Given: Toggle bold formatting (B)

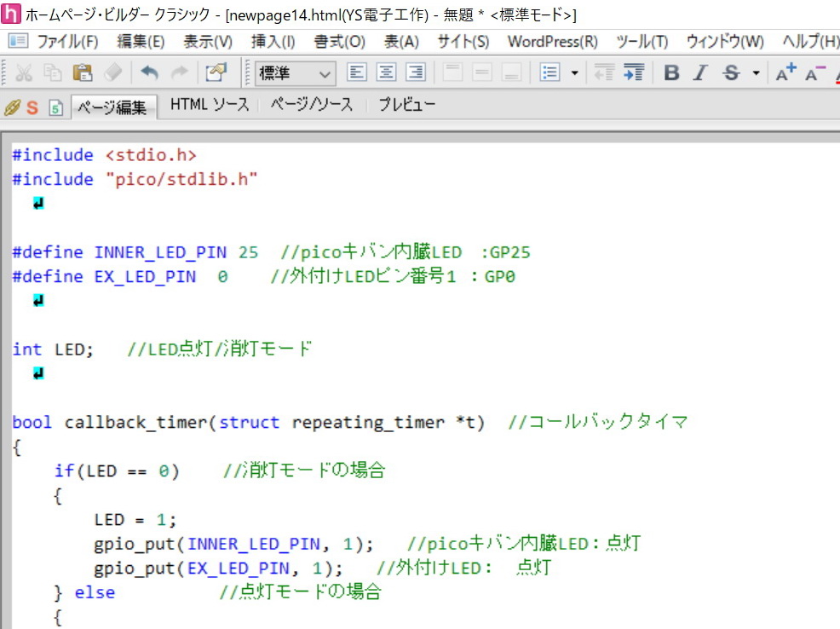Looking at the screenshot, I should 671,73.
